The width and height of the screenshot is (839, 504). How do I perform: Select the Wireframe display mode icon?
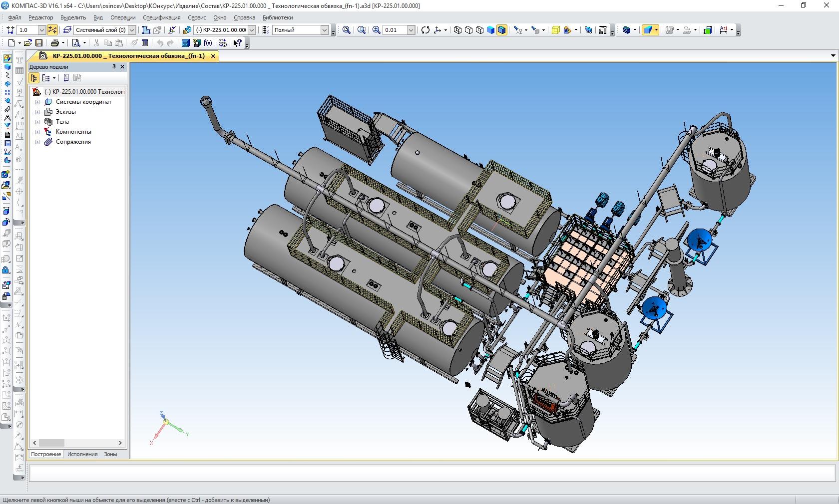pyautogui.click(x=457, y=30)
